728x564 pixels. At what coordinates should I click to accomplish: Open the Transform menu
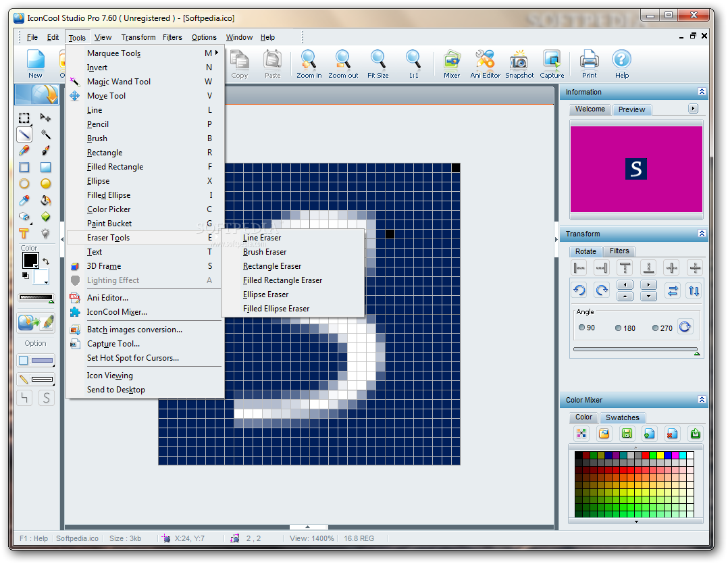tap(138, 37)
